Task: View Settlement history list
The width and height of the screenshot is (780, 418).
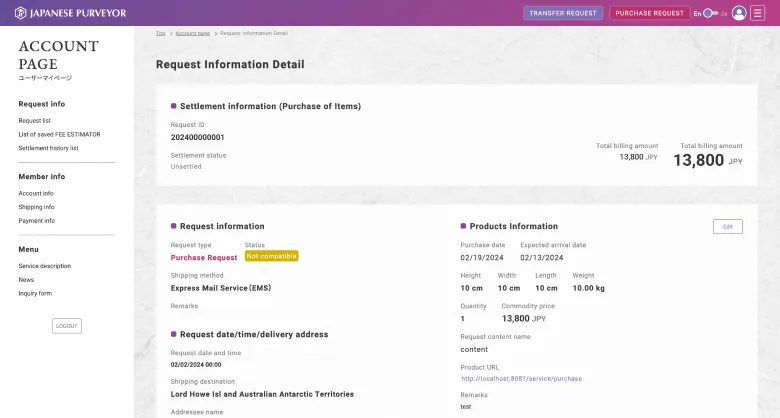Action: click(x=48, y=148)
